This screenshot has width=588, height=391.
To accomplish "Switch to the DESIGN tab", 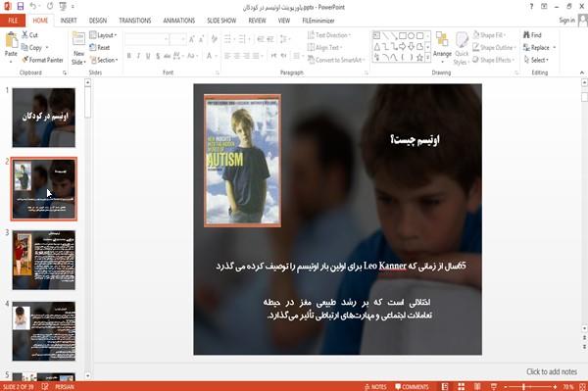I will point(97,21).
